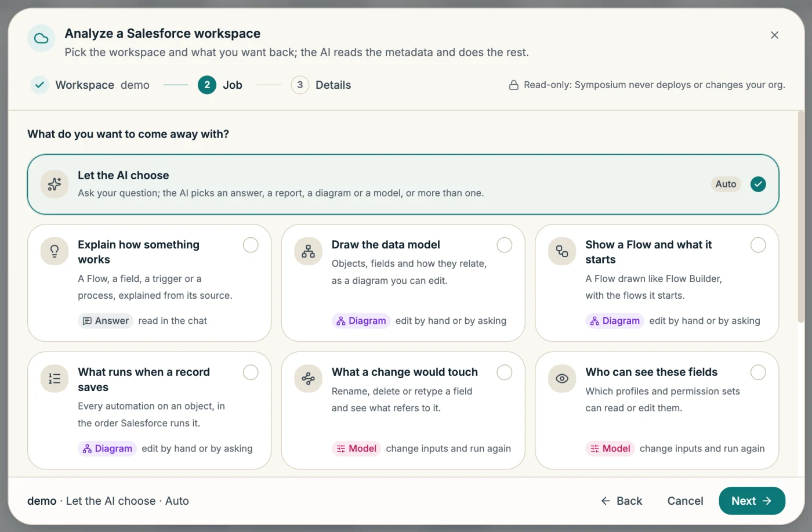812x532 pixels.
Task: Click the summary text 'demo · Let the AI choose · Auto'
Action: tap(108, 501)
